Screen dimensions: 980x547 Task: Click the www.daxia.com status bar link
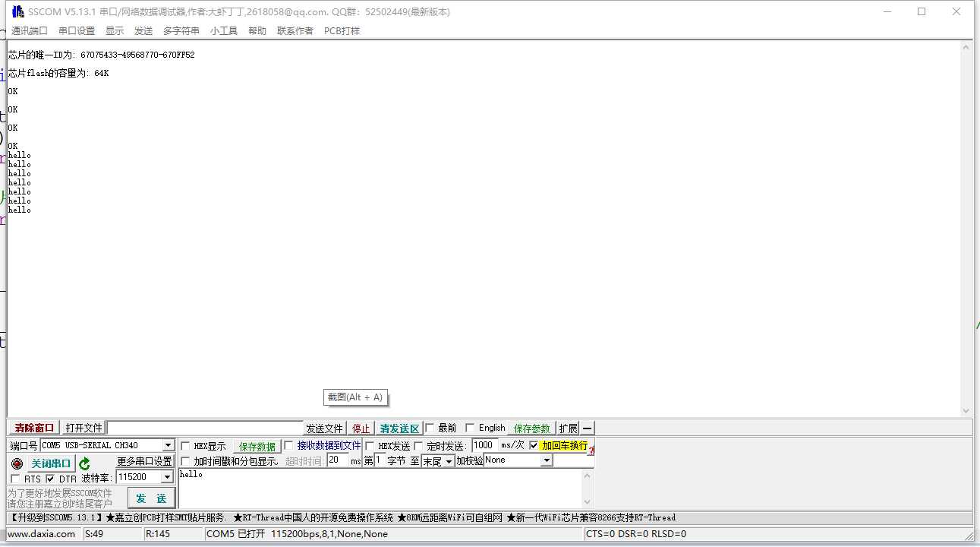(x=41, y=534)
